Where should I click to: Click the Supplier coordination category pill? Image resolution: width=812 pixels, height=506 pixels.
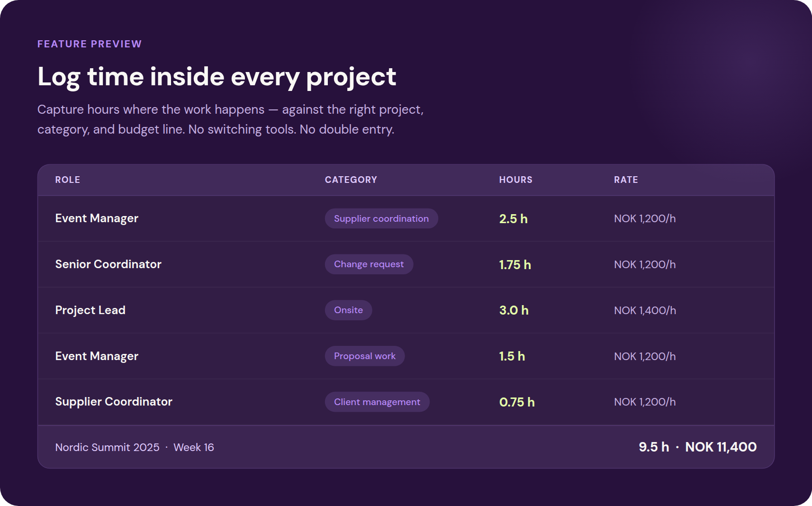click(381, 218)
